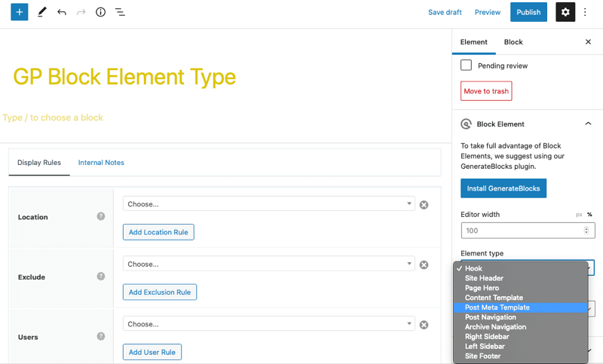Collapse the Block Element panel

[588, 124]
